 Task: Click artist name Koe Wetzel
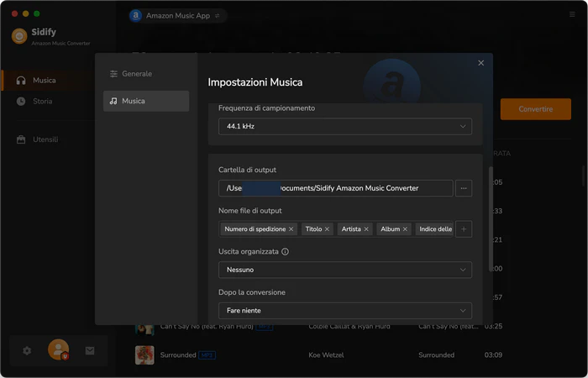click(326, 355)
